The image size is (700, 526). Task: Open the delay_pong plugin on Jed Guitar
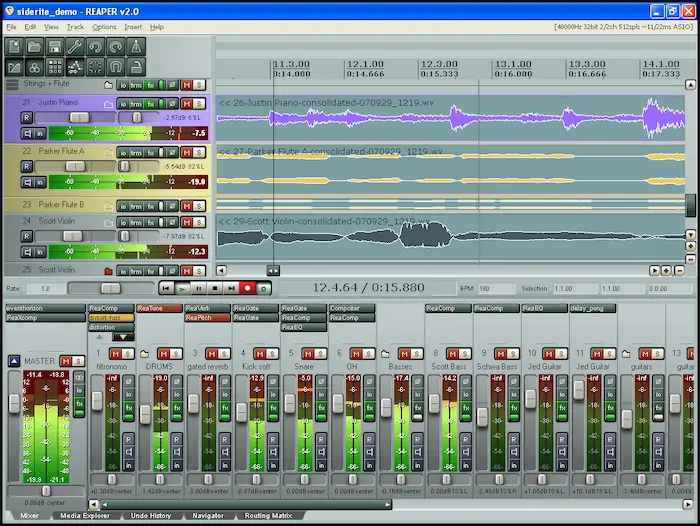pos(592,309)
